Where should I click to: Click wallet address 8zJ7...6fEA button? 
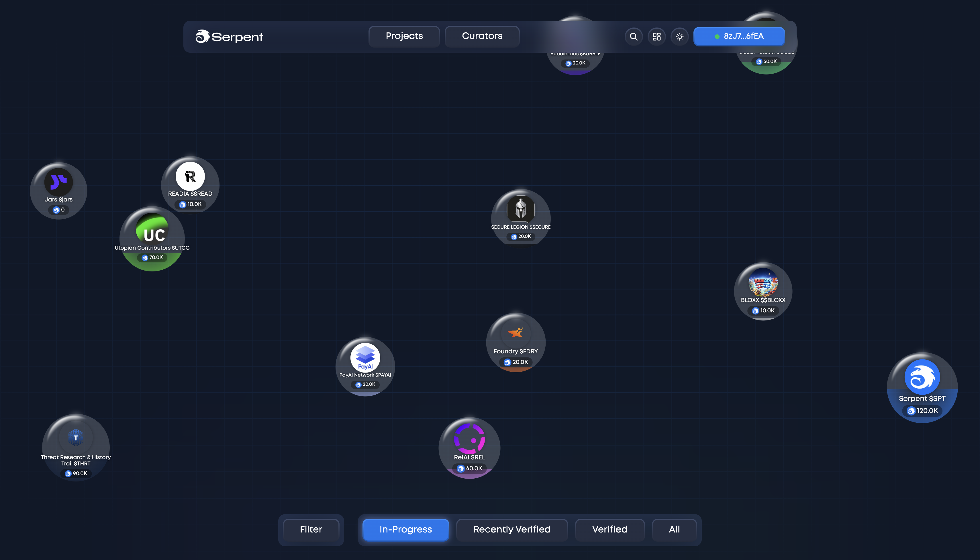739,36
